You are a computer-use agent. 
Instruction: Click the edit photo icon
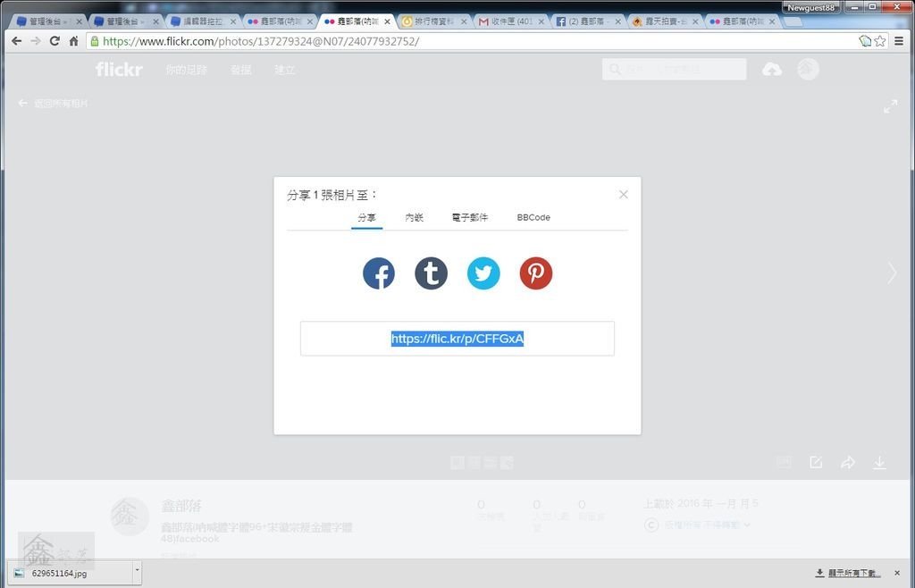click(x=816, y=463)
